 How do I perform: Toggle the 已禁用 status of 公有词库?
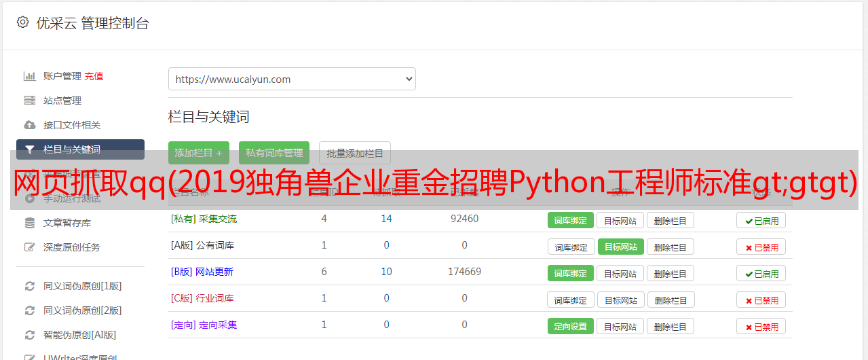(x=761, y=247)
